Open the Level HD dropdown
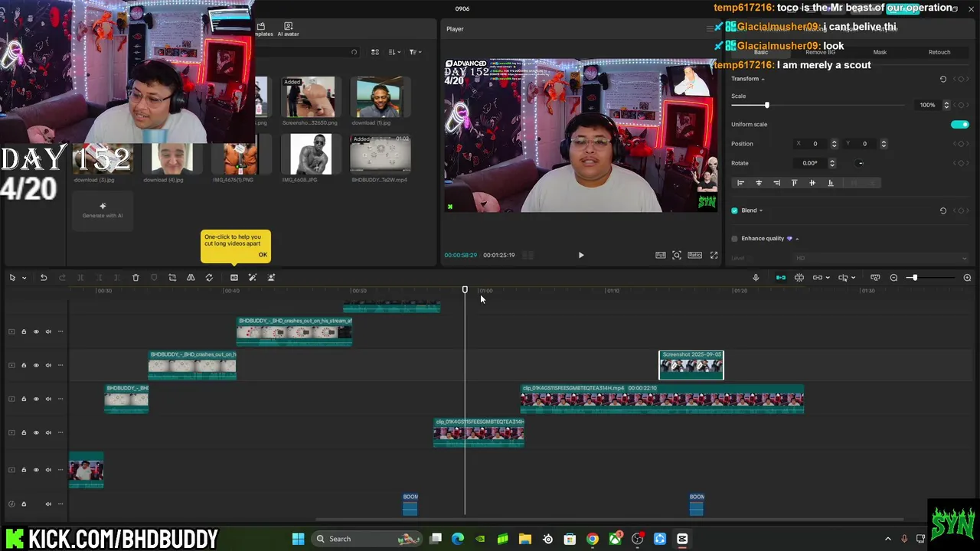980x551 pixels. click(880, 258)
